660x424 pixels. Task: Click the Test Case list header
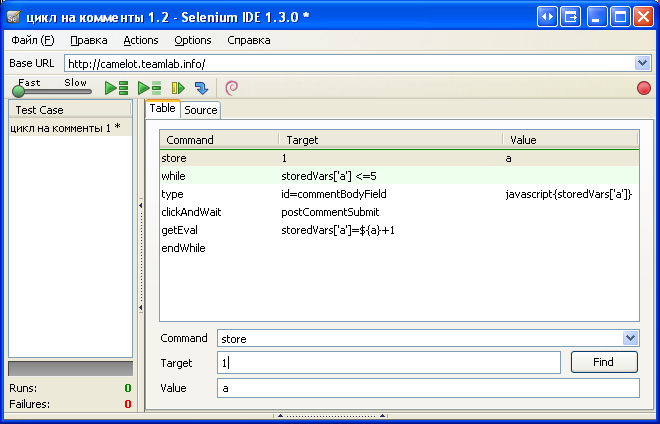click(70, 110)
